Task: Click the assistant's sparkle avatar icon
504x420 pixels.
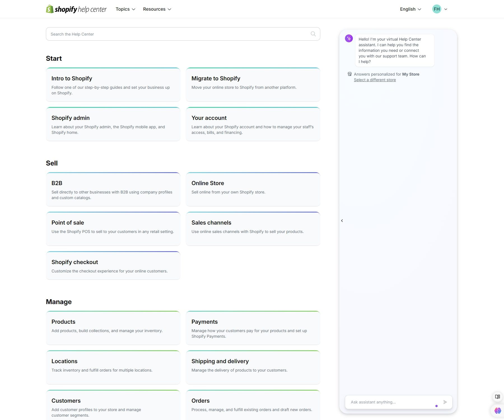Action: (x=349, y=39)
